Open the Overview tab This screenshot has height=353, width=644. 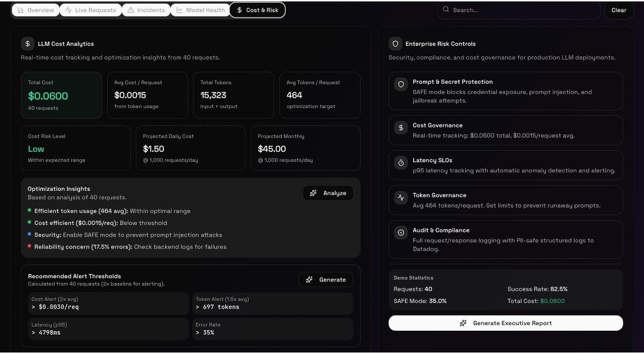coord(35,9)
